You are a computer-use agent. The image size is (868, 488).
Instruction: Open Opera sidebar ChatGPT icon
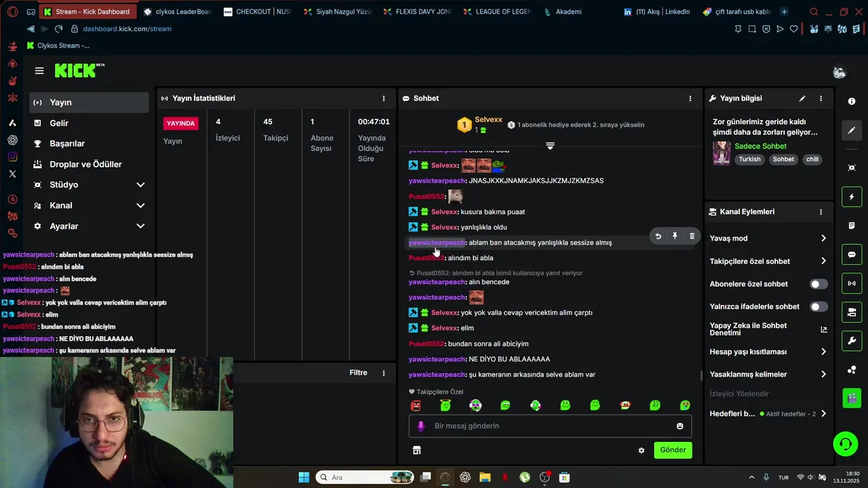point(12,140)
